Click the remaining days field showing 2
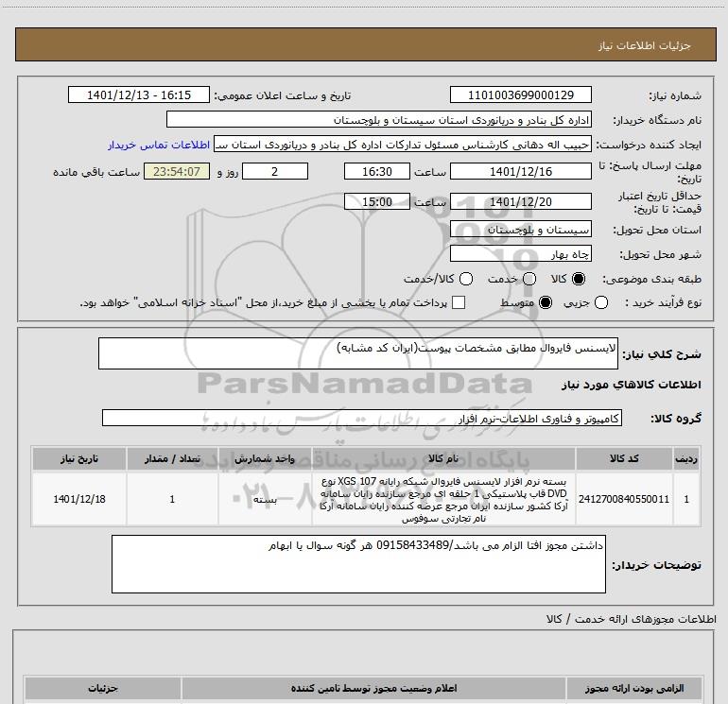The height and width of the screenshot is (704, 728). click(x=275, y=171)
